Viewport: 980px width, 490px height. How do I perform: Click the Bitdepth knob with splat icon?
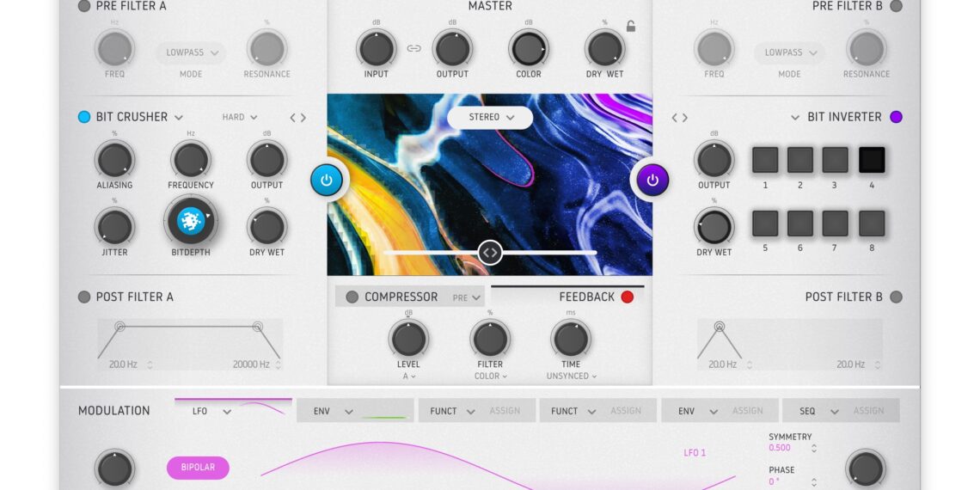pos(191,221)
